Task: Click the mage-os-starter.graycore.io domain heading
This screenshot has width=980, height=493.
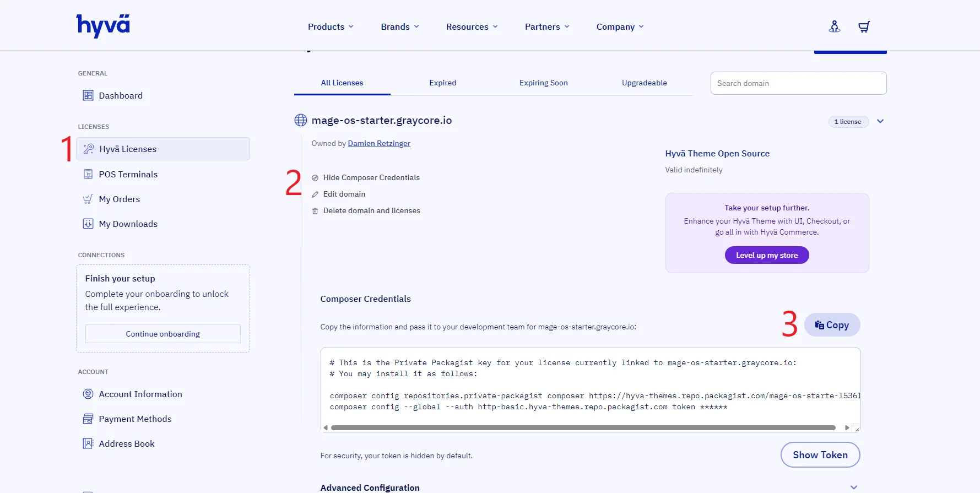Action: click(x=382, y=120)
